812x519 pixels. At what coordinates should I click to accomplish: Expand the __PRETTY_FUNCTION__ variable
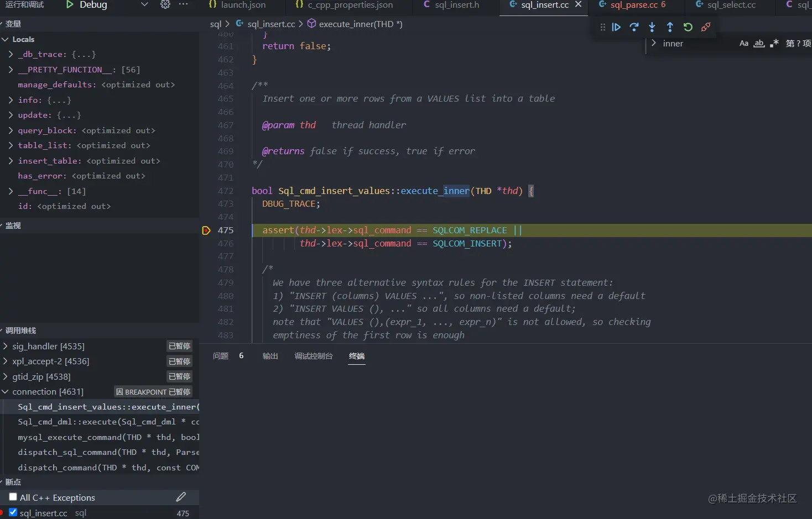pos(11,70)
